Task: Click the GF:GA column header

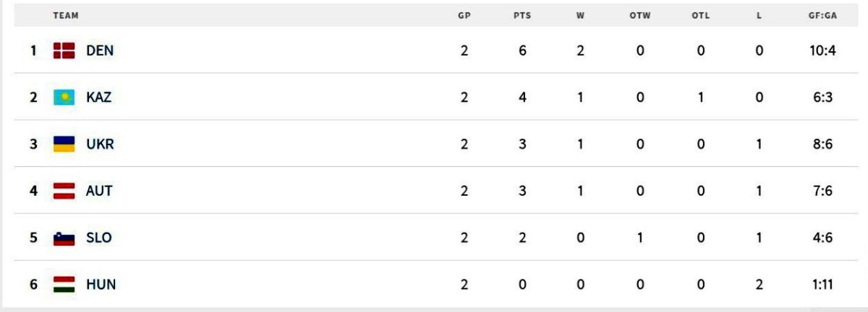Action: pyautogui.click(x=823, y=15)
